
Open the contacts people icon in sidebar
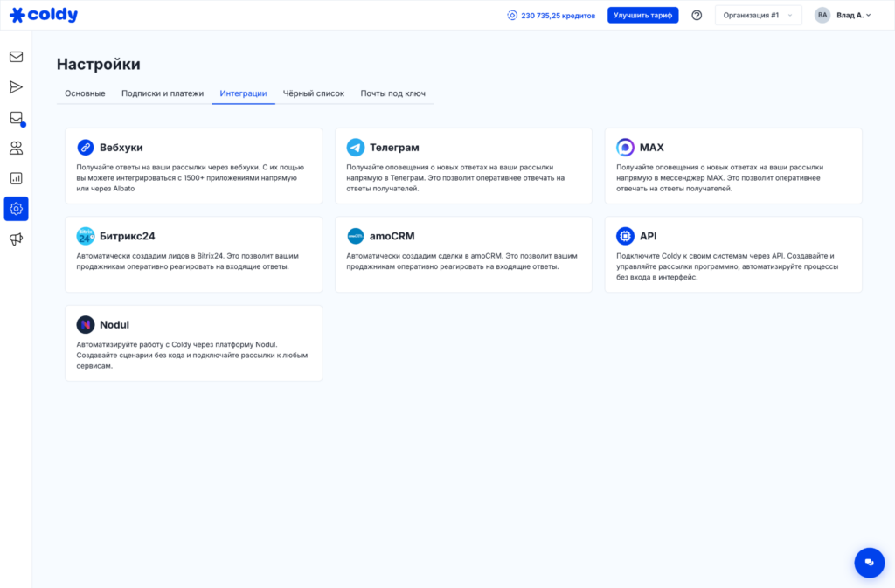click(16, 149)
